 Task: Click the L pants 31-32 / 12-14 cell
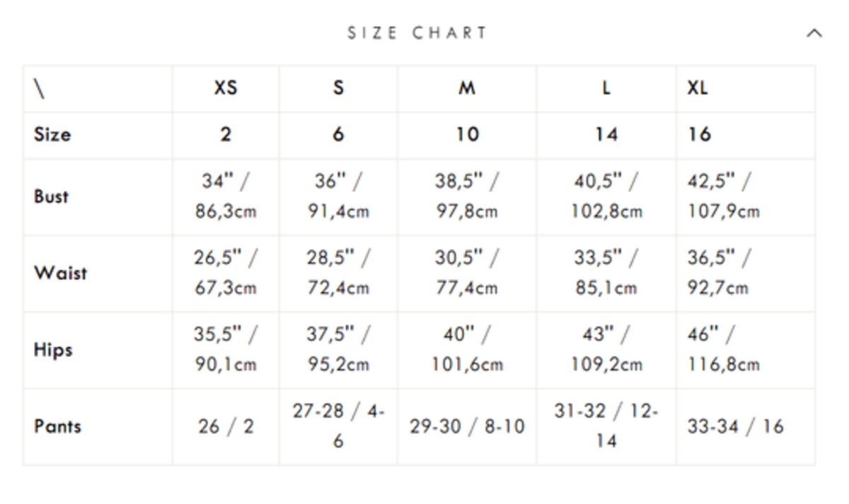click(x=606, y=426)
